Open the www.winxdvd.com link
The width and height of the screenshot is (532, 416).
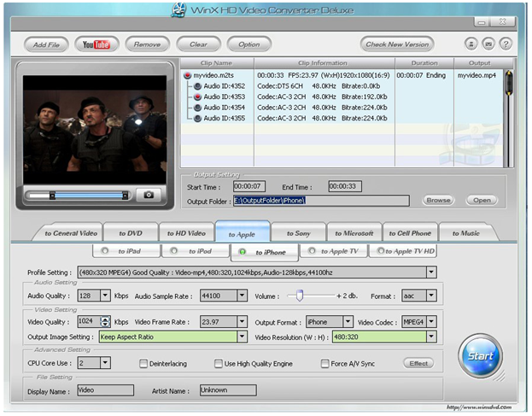coord(479,407)
